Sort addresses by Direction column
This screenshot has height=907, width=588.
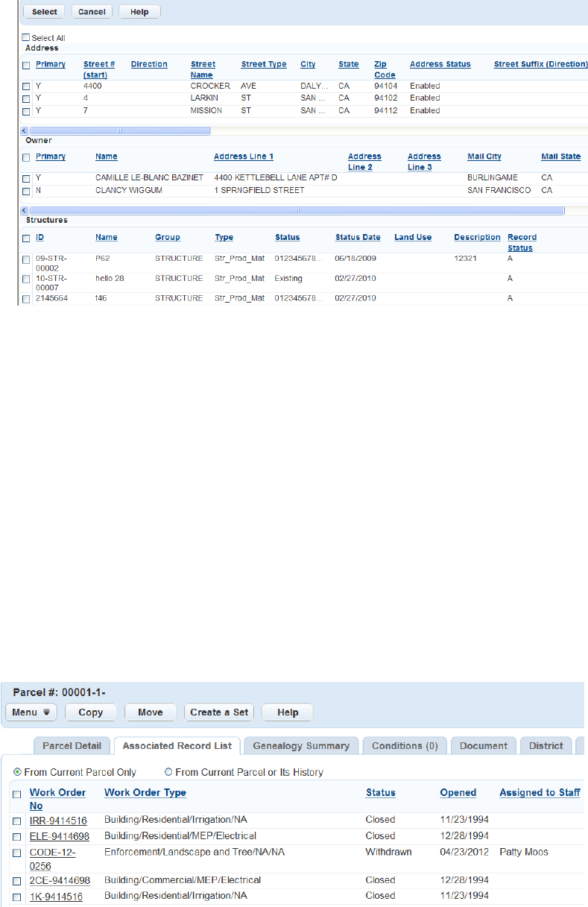149,64
